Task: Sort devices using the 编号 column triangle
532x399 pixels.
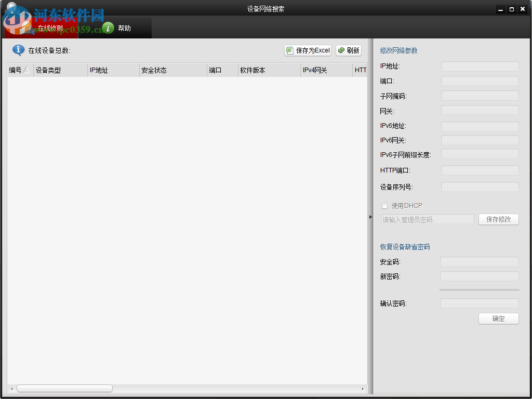Action: 26,70
